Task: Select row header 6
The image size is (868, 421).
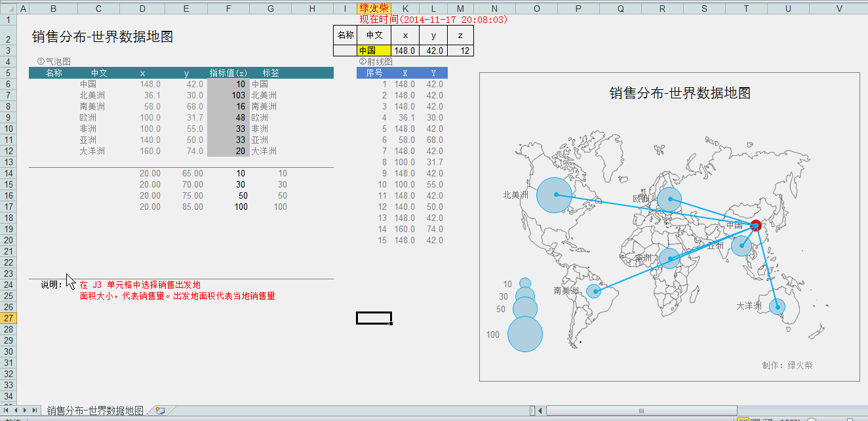Action: pos(8,84)
